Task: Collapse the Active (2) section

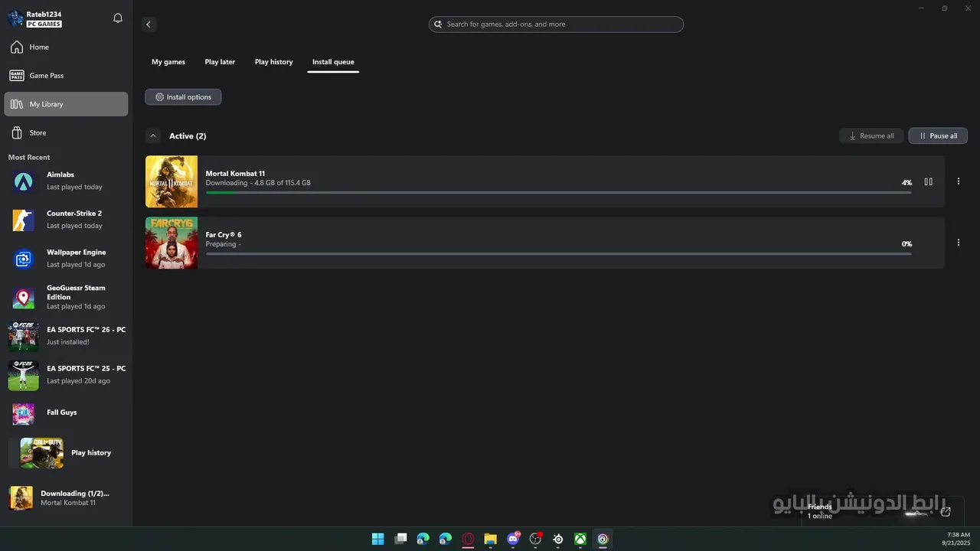Action: point(153,136)
